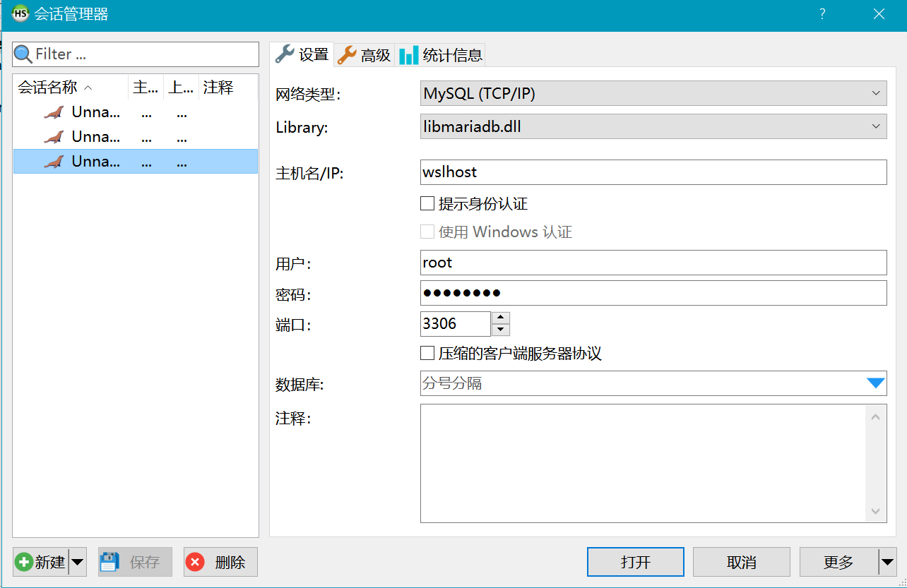Open the Library dropdown showing libmariadb.dll
The width and height of the screenshot is (907, 588).
[877, 126]
